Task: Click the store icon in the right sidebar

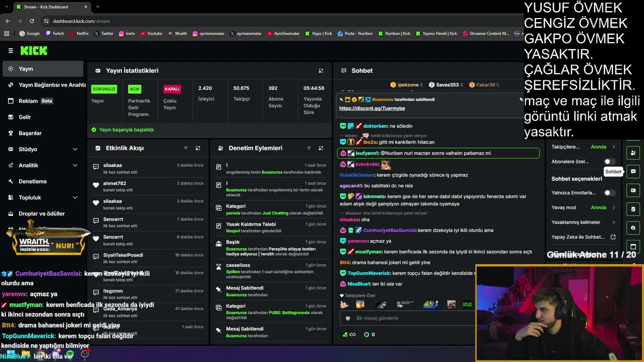Action: pos(633,209)
